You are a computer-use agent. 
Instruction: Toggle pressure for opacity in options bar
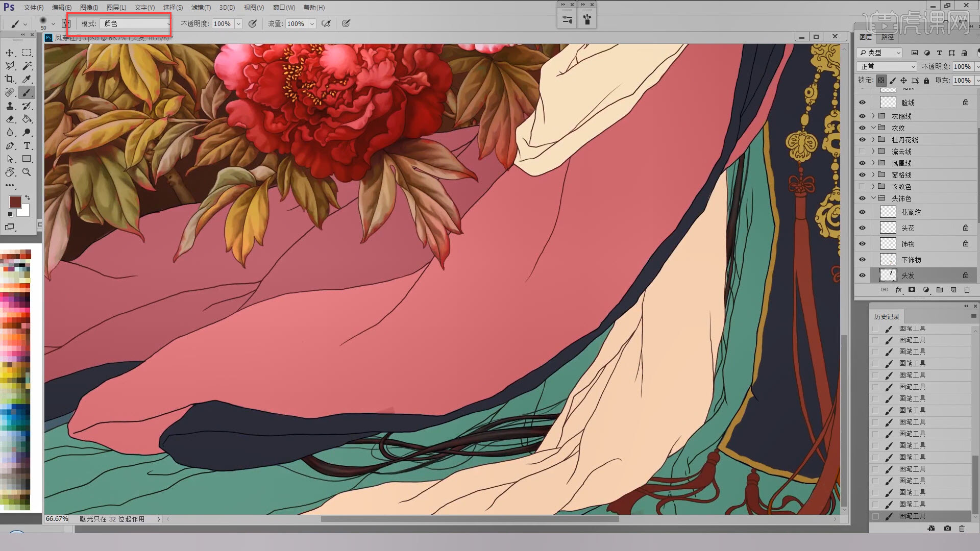click(x=252, y=23)
